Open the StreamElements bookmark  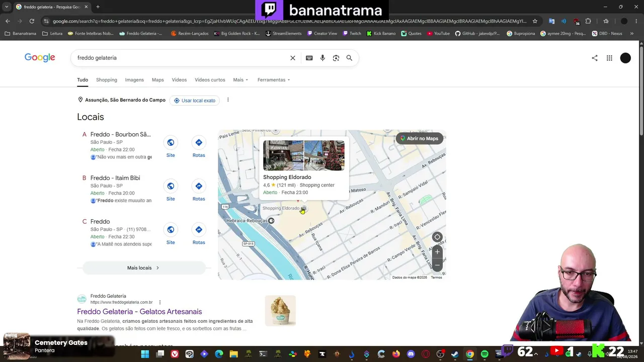point(283,34)
